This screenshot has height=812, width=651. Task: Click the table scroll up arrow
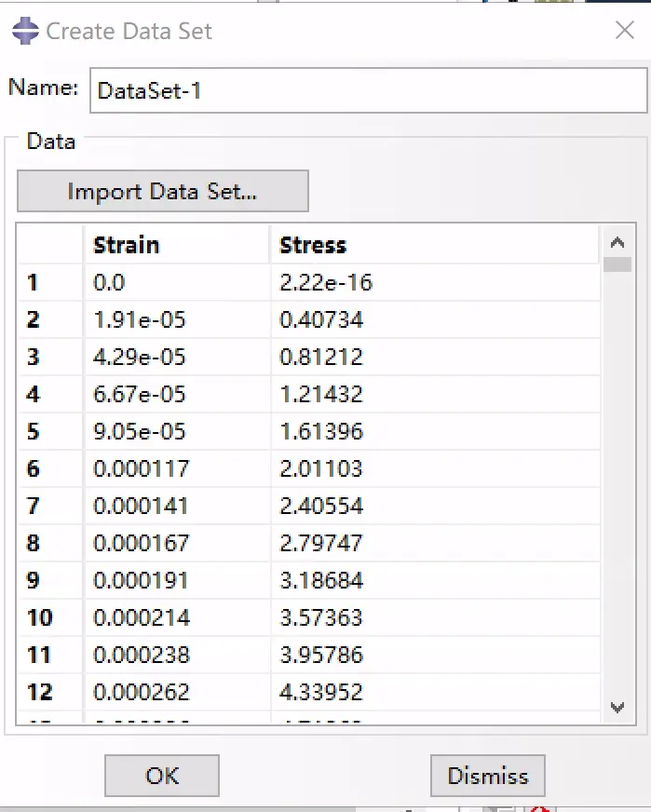click(617, 242)
